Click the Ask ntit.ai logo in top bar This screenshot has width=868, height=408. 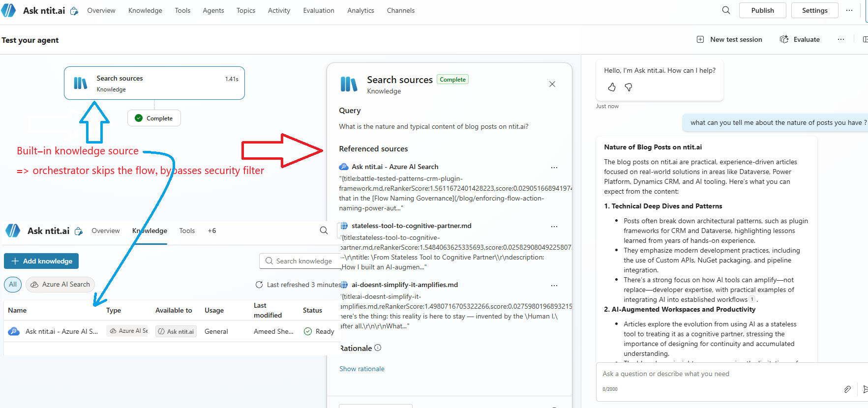click(x=8, y=10)
